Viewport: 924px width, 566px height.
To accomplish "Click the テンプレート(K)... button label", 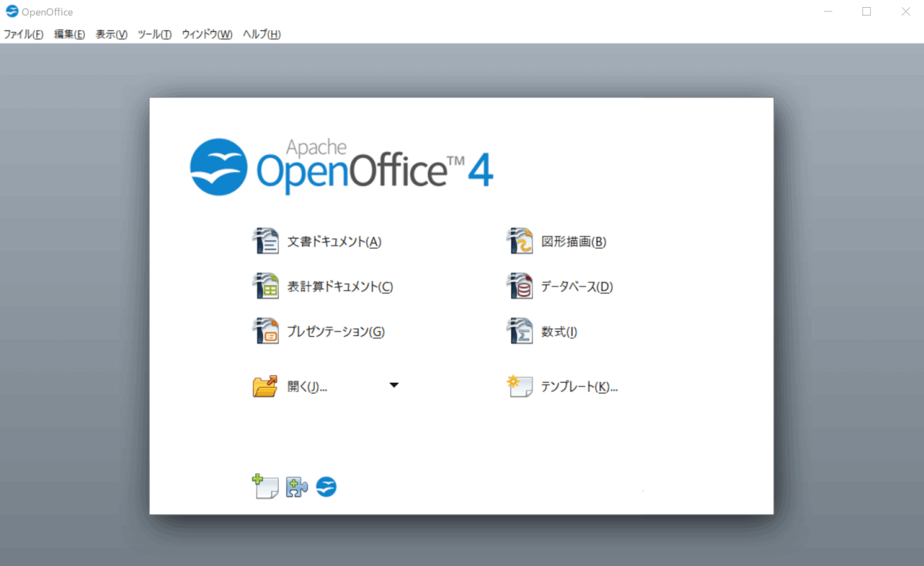I will tap(579, 387).
